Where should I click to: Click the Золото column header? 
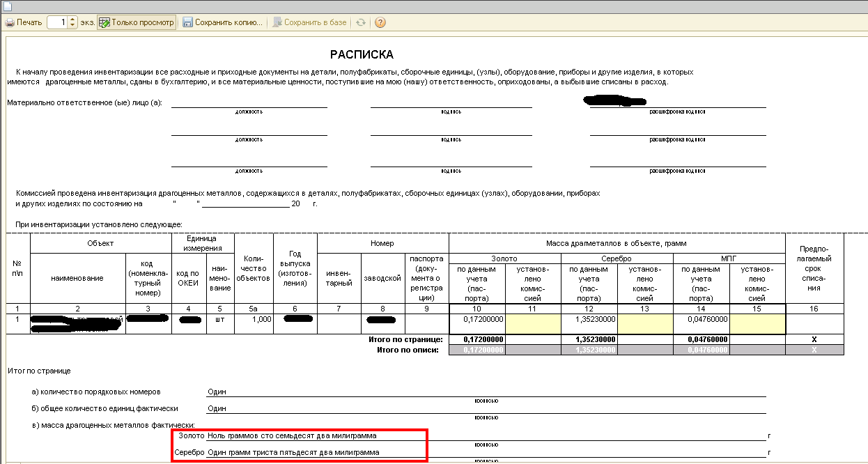(x=505, y=258)
